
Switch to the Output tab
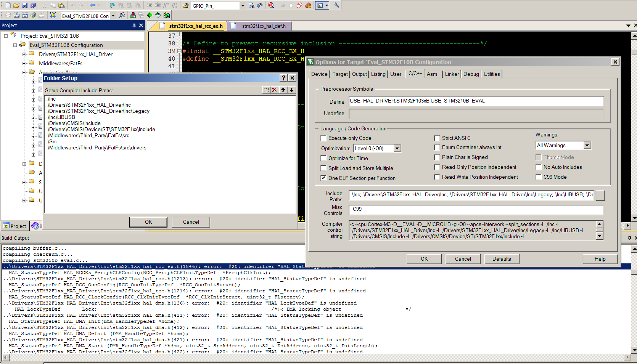359,74
